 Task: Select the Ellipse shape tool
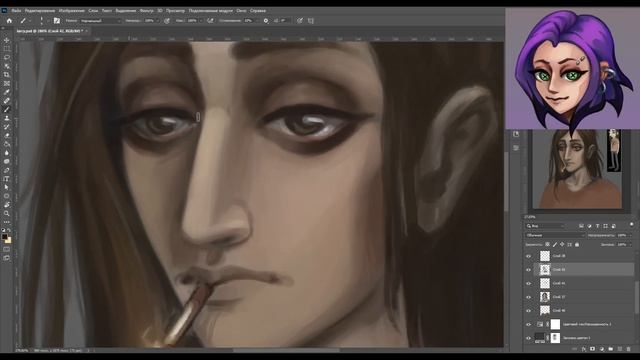coord(7,196)
